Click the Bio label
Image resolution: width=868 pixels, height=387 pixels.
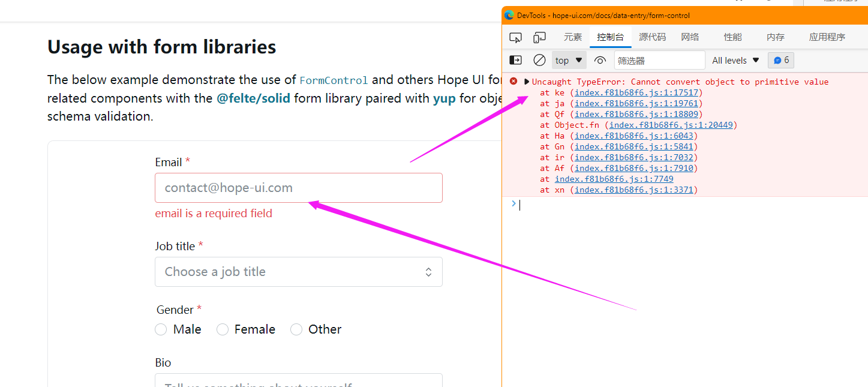click(x=163, y=362)
